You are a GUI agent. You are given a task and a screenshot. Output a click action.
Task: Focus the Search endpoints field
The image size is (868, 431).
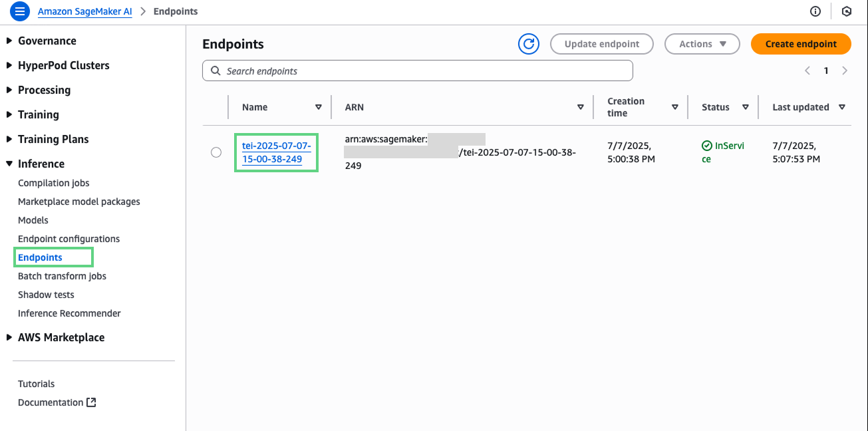[x=418, y=71]
